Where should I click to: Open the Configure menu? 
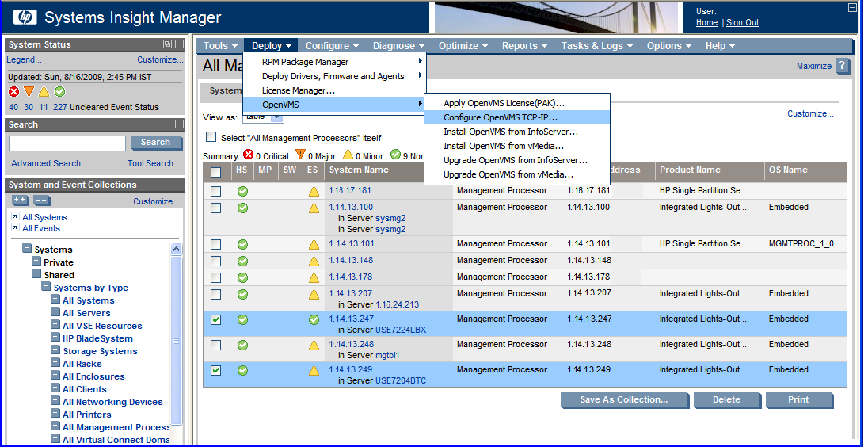click(x=332, y=46)
